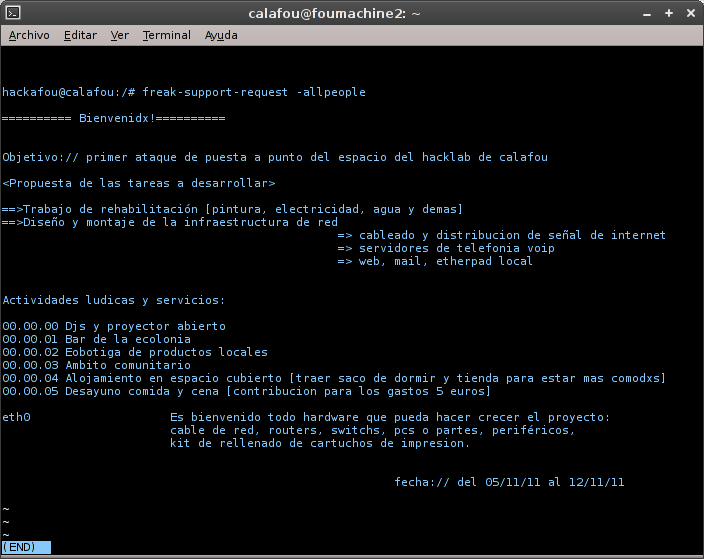The width and height of the screenshot is (704, 559).
Task: Open the Terminal menu
Action: click(166, 35)
